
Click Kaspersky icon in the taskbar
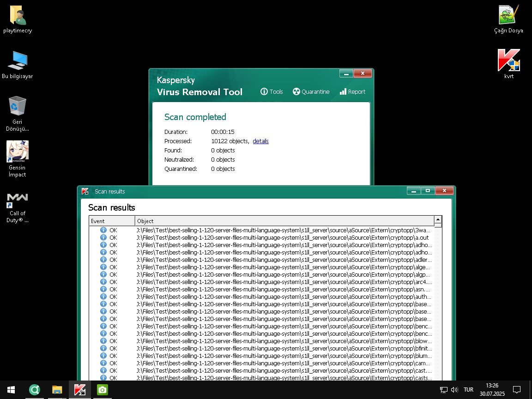(x=79, y=390)
